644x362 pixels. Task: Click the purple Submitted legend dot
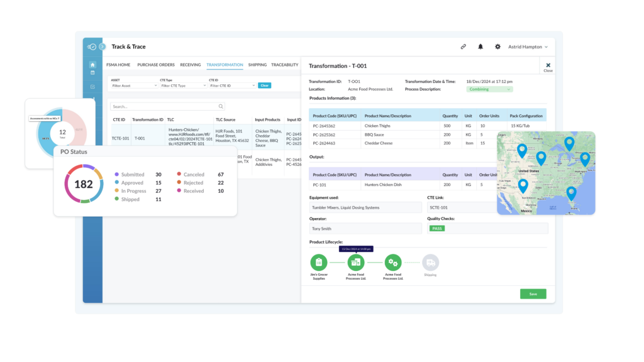tap(117, 174)
